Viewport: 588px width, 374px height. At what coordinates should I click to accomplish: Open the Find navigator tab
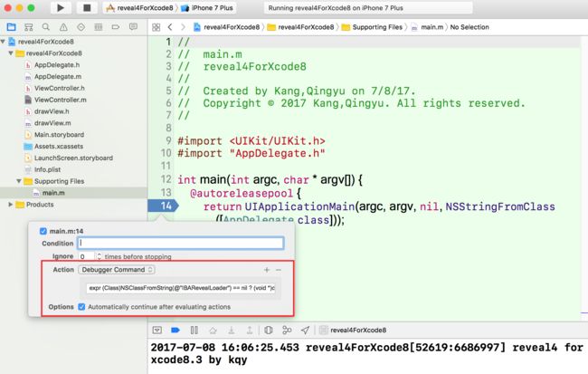click(x=46, y=27)
